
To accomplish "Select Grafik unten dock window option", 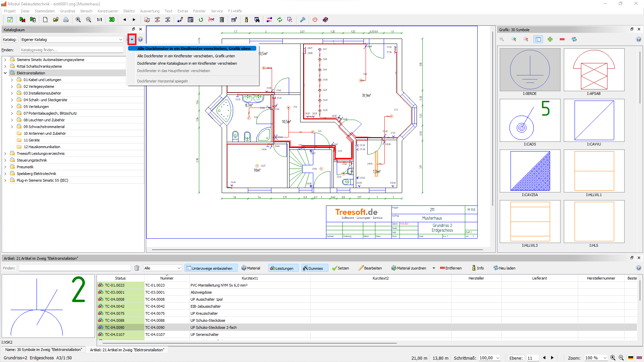I will click(186, 56).
